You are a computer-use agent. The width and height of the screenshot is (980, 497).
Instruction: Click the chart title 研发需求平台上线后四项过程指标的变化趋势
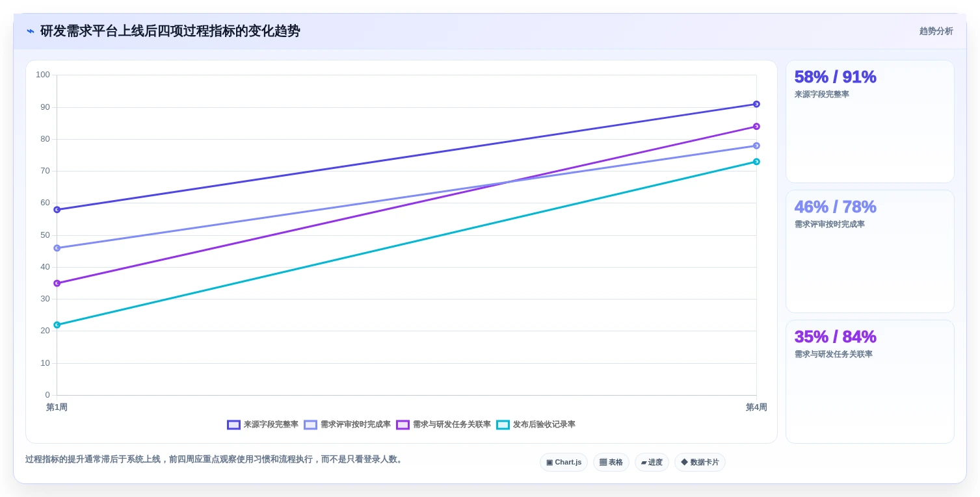pyautogui.click(x=170, y=31)
